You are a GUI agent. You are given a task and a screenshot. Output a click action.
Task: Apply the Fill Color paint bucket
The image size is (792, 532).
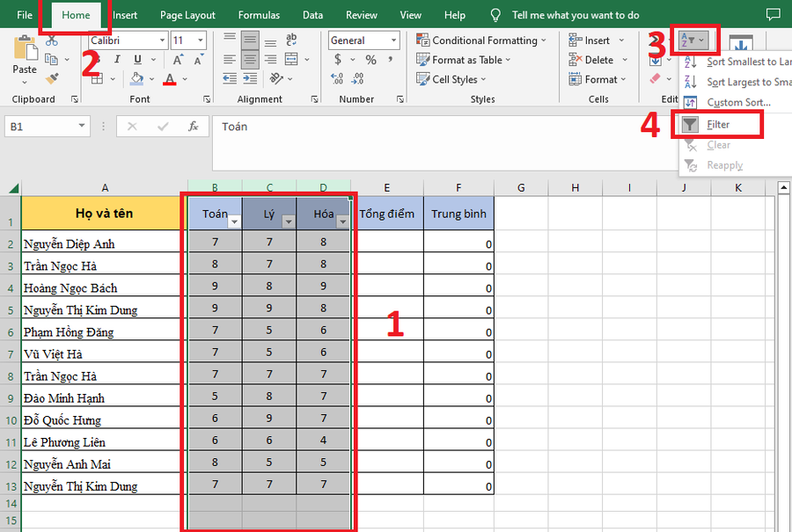tap(136, 79)
